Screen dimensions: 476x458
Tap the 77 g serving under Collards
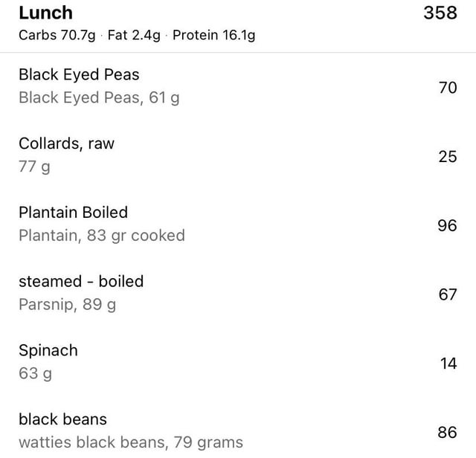(34, 167)
